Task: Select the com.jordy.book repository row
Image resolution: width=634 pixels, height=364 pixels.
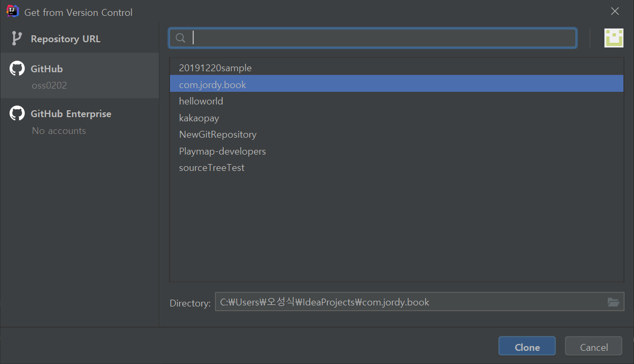Action: point(396,84)
